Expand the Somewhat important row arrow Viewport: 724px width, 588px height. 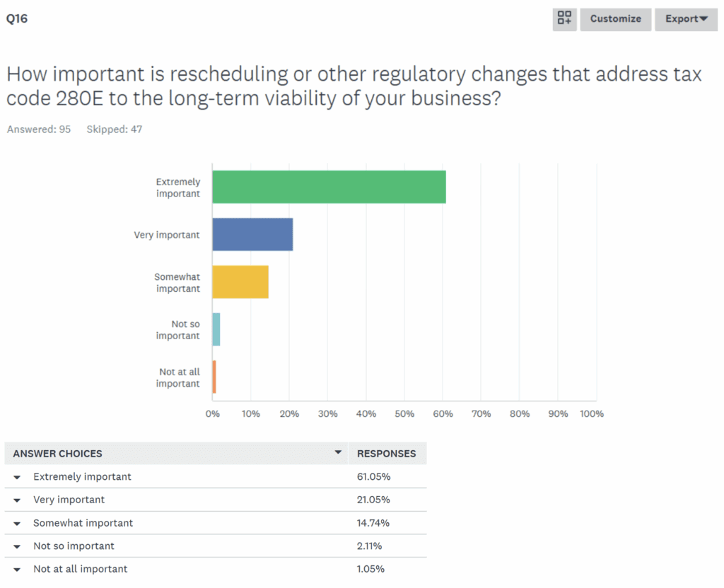click(x=18, y=524)
